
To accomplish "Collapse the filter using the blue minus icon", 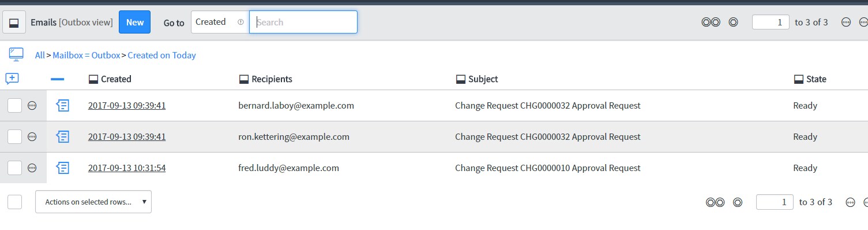I will point(58,79).
